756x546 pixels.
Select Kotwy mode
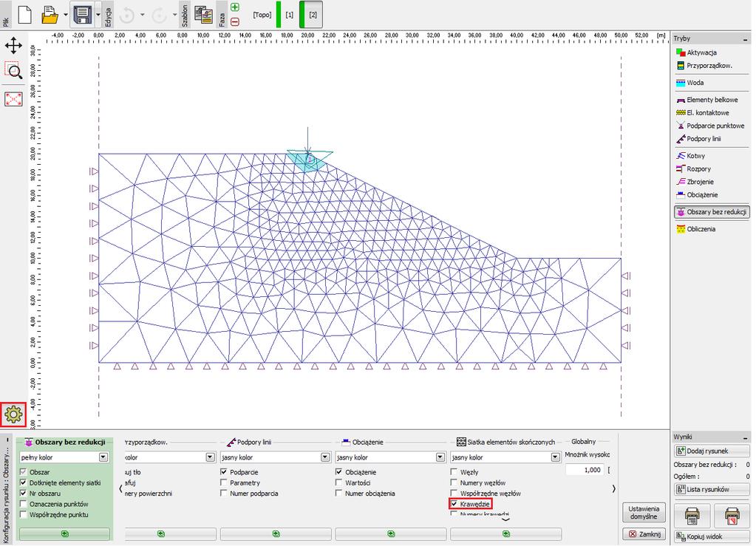pos(691,156)
